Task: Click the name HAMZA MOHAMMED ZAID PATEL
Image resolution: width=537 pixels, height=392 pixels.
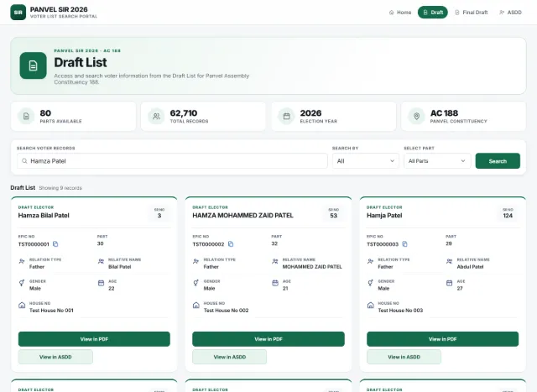Action: 242,215
